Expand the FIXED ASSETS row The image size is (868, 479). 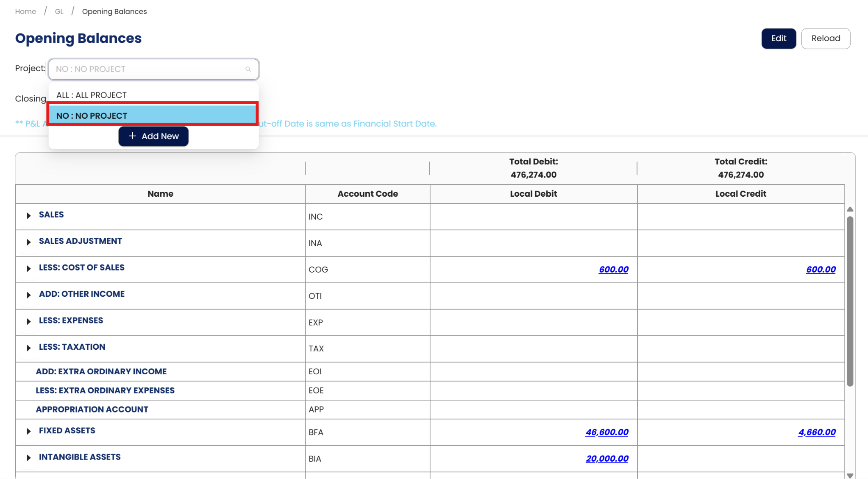(x=28, y=432)
